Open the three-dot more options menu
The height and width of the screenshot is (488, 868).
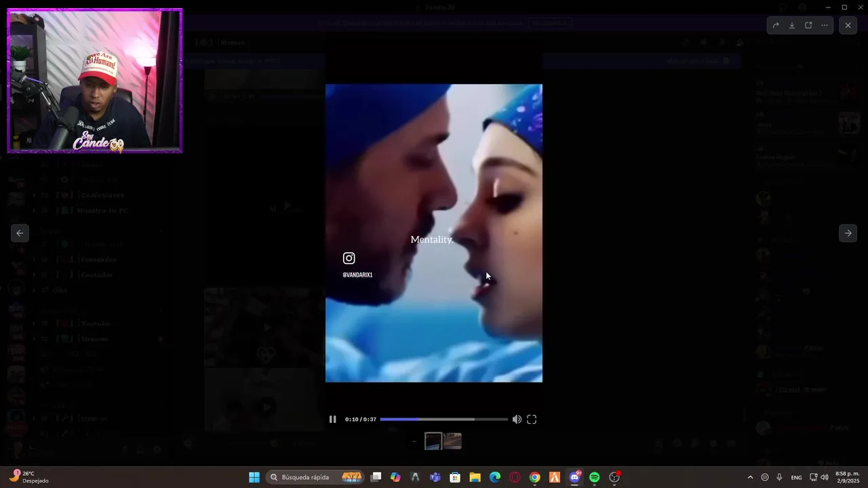coord(825,26)
